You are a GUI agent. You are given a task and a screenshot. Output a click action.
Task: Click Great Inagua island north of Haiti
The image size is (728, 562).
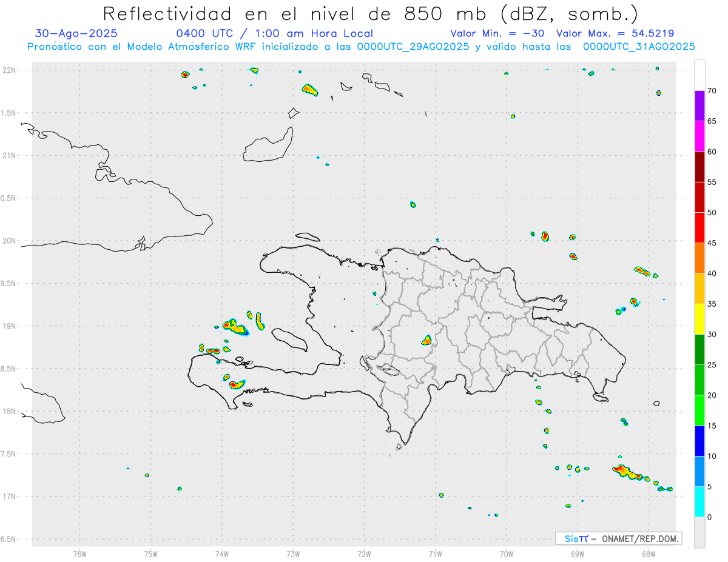click(x=269, y=146)
